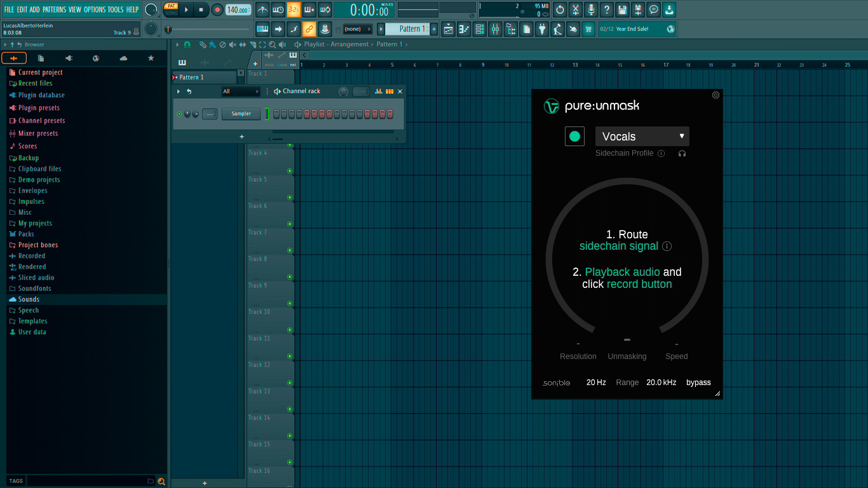
Task: Open the Pattern 1 selector dropdown
Action: tap(407, 29)
